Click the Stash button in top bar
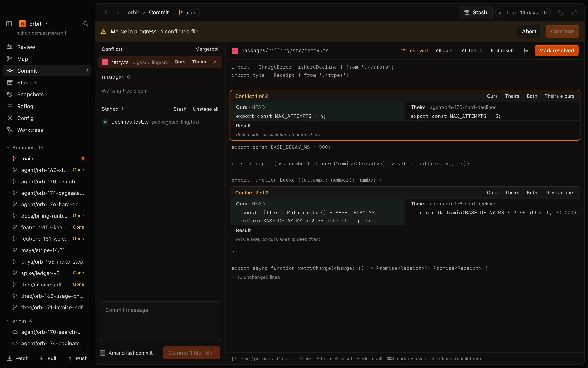Viewport: 588px width, 368px height. click(476, 12)
